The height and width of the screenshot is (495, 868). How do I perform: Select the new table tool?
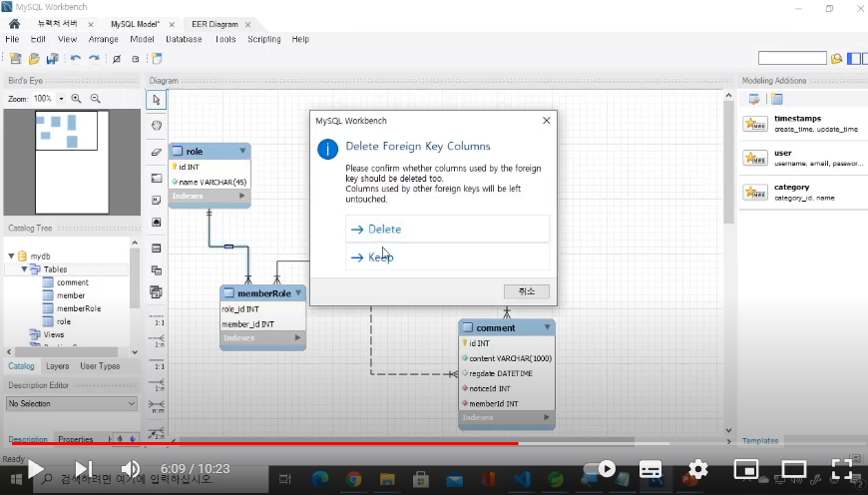[157, 248]
